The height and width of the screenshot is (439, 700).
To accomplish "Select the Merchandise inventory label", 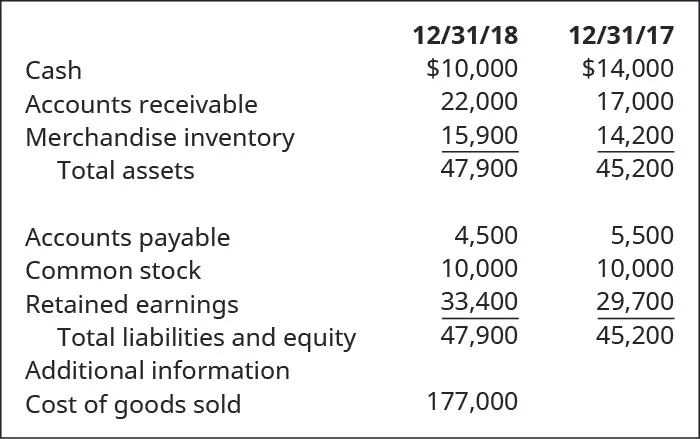I will 160,137.
